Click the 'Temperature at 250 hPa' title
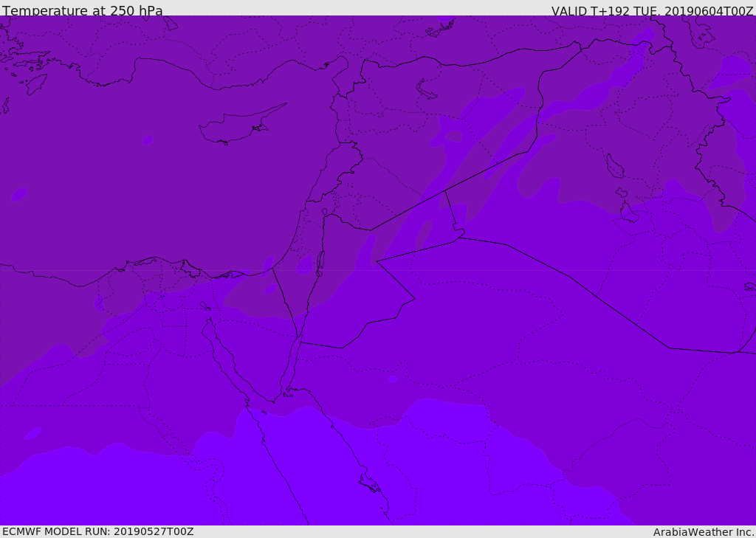The width and height of the screenshot is (756, 538). (83, 10)
